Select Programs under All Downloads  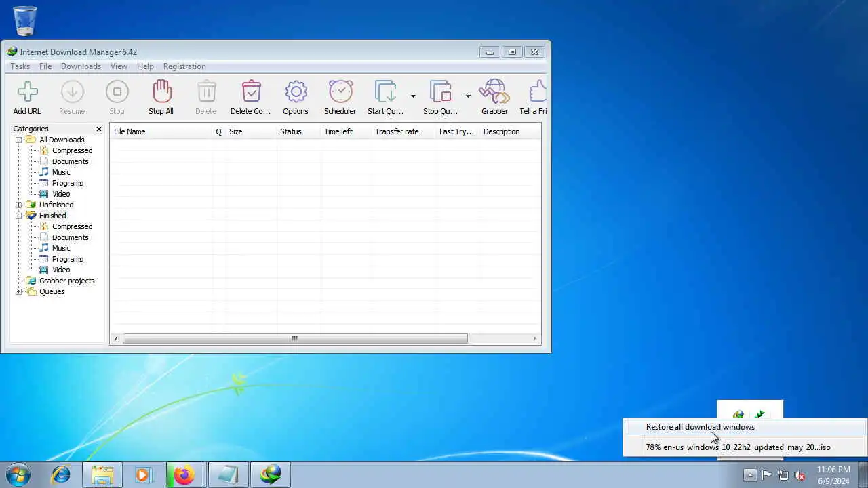[67, 183]
